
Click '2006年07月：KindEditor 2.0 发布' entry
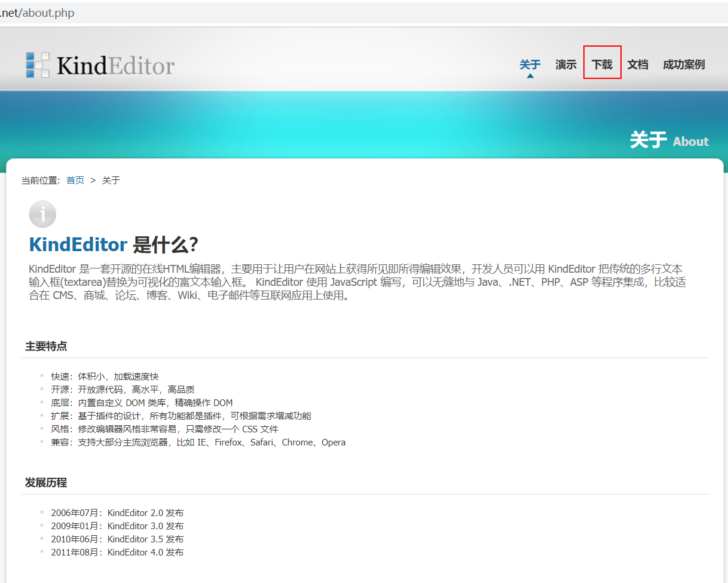(x=117, y=513)
